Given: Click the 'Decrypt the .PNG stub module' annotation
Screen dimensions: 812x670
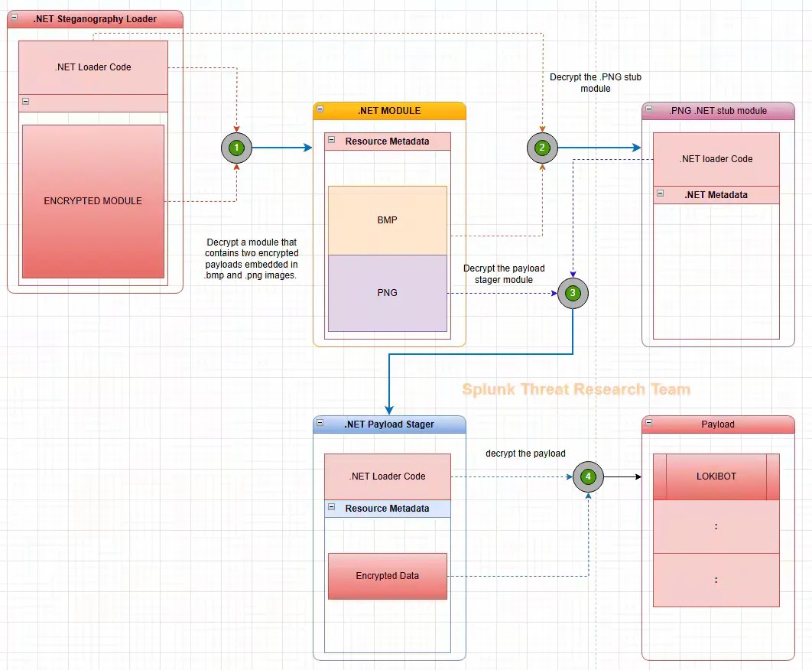Looking at the screenshot, I should 596,83.
